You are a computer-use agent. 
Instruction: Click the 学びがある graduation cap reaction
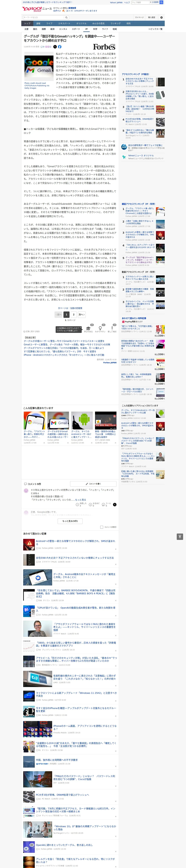point(89,329)
